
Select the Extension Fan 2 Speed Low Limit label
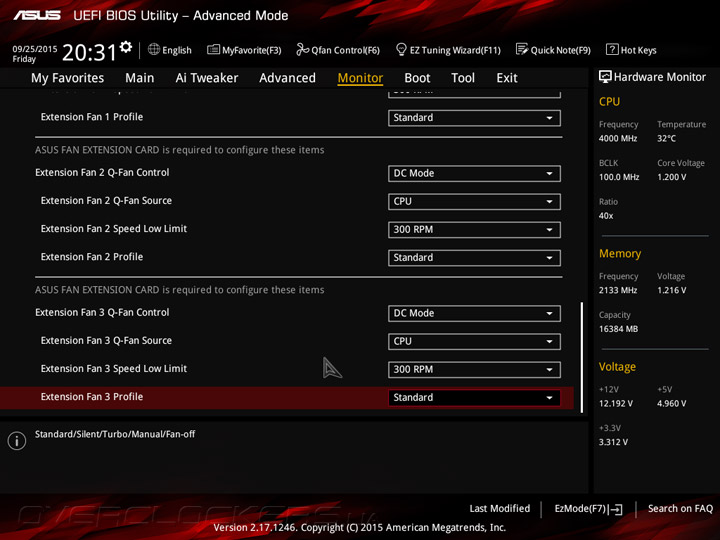[x=113, y=229]
